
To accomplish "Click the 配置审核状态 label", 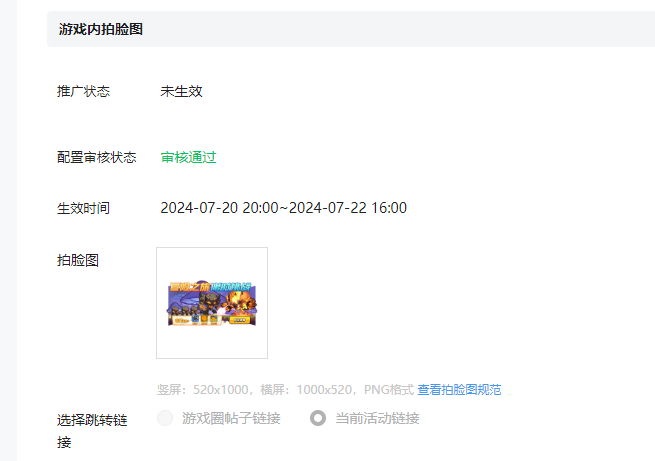I will (x=96, y=157).
